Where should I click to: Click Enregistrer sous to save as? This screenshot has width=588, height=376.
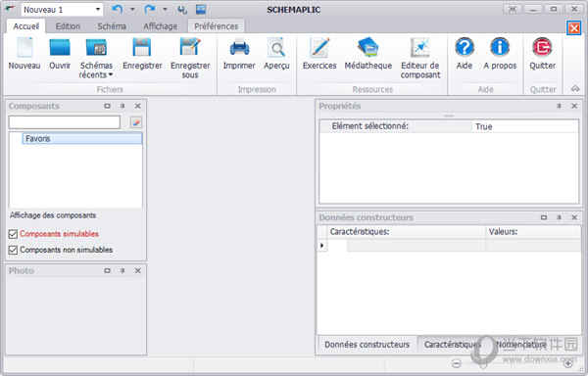pyautogui.click(x=190, y=58)
